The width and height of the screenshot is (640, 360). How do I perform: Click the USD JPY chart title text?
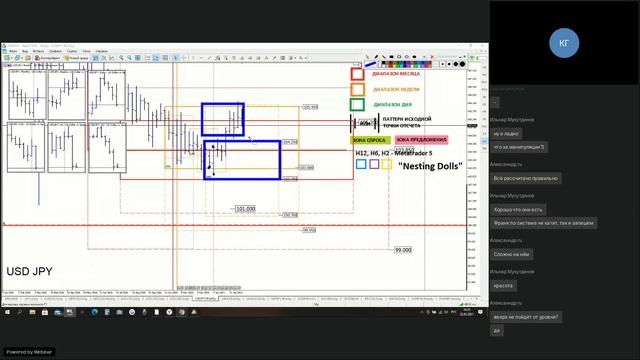click(29, 271)
